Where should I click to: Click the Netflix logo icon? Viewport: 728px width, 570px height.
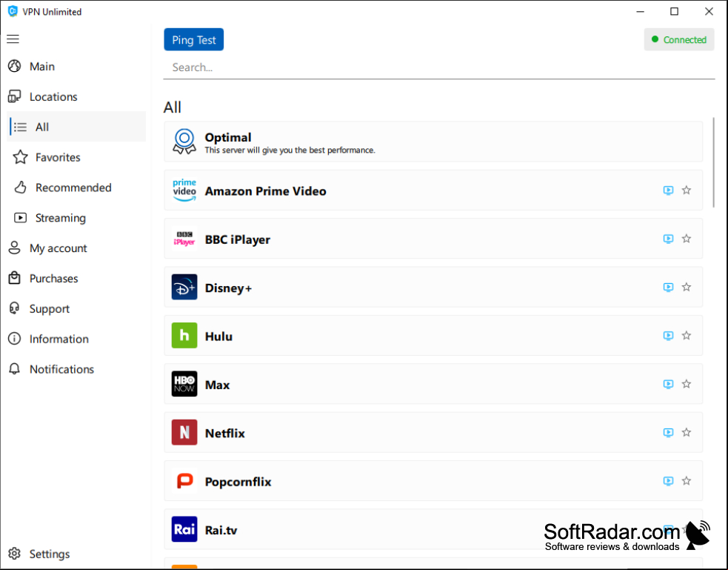pos(184,432)
